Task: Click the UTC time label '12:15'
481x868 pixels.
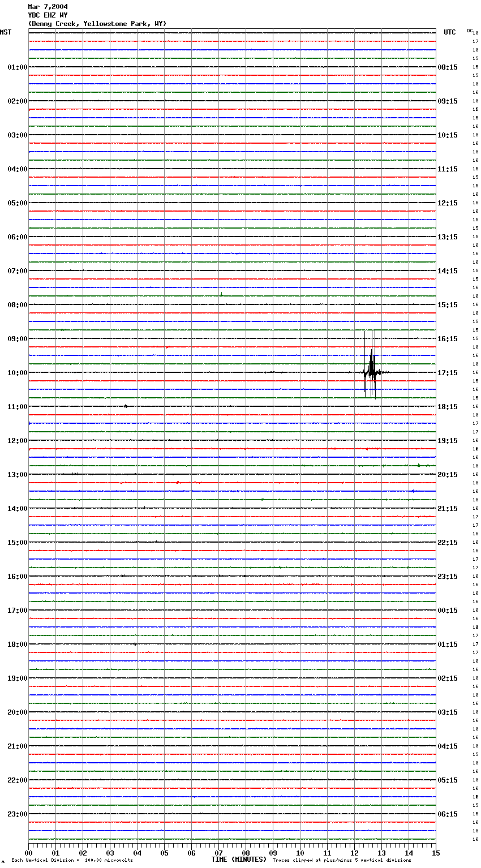Action: (x=448, y=203)
